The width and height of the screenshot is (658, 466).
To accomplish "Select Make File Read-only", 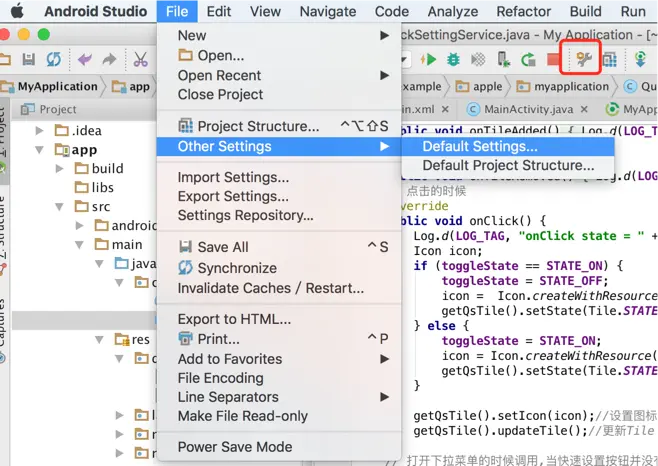I will pos(279,416).
